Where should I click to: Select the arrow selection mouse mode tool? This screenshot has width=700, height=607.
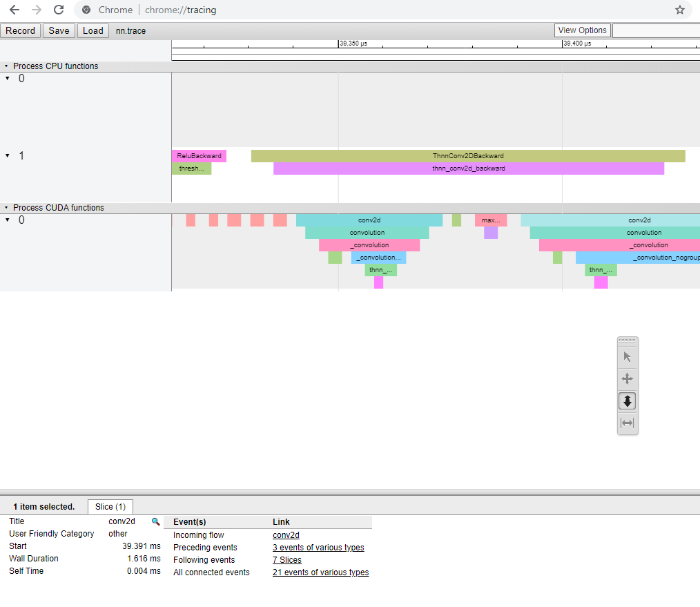pyautogui.click(x=628, y=357)
